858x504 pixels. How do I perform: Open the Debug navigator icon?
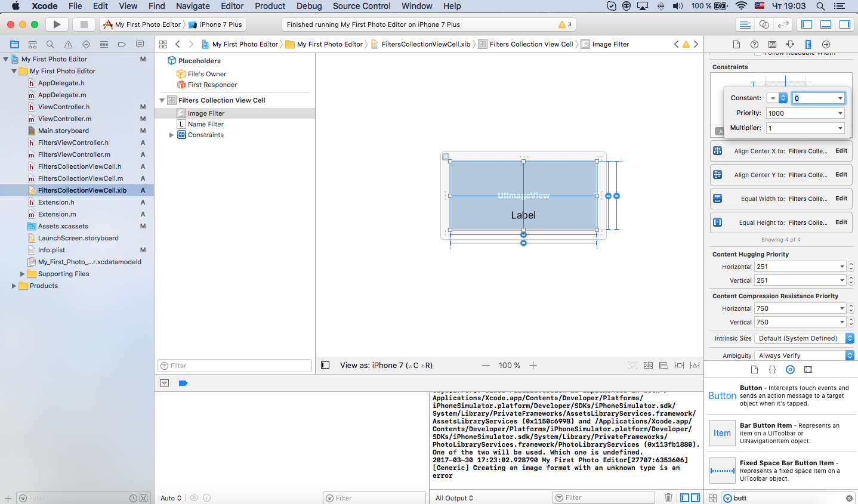[104, 44]
